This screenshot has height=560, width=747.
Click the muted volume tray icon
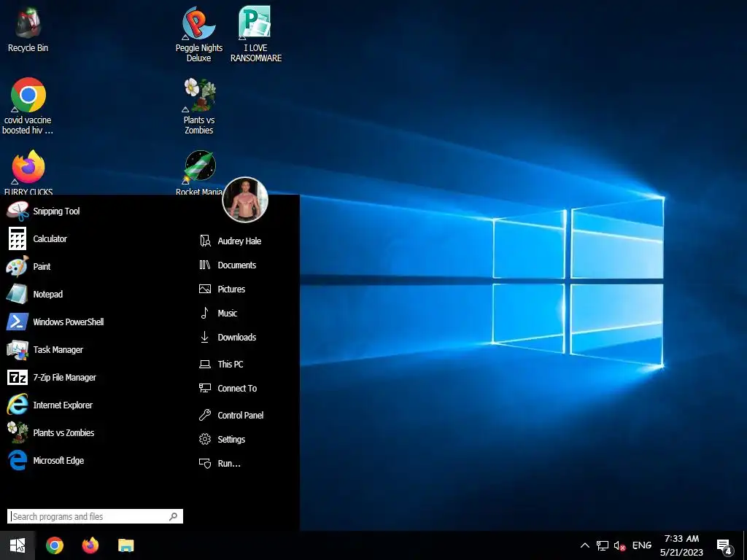coord(619,545)
